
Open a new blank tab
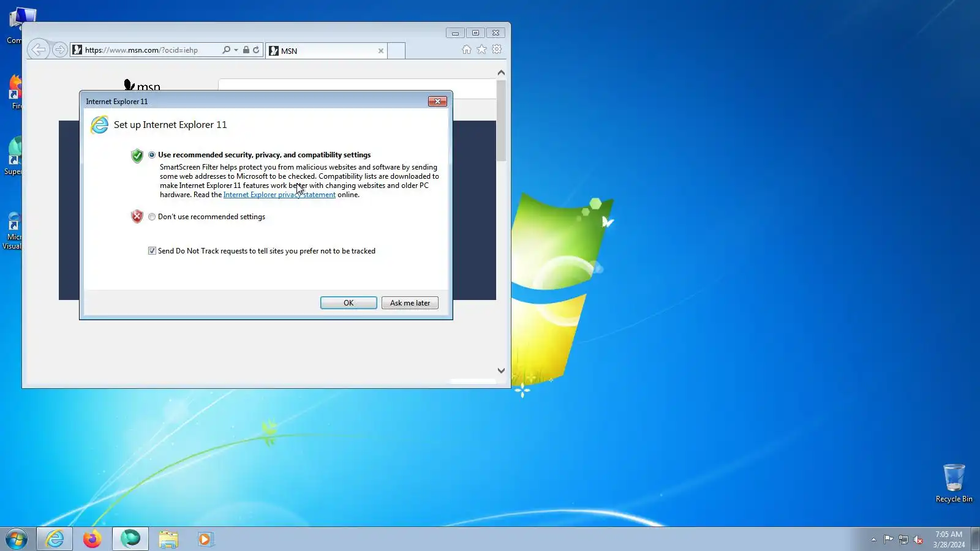pyautogui.click(x=396, y=51)
